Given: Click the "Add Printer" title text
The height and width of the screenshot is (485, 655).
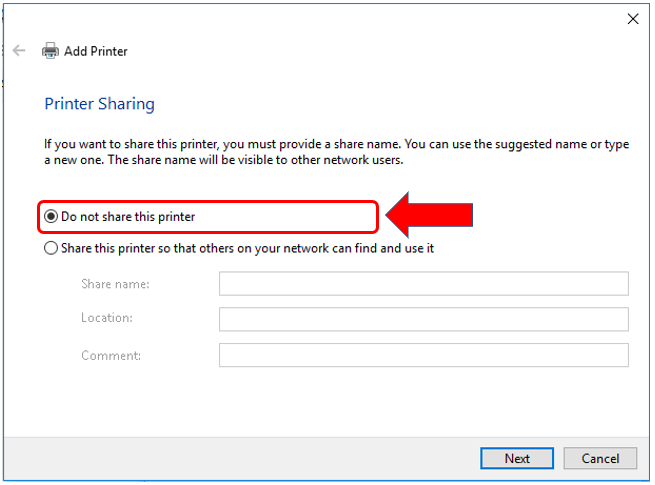Looking at the screenshot, I should coord(96,51).
